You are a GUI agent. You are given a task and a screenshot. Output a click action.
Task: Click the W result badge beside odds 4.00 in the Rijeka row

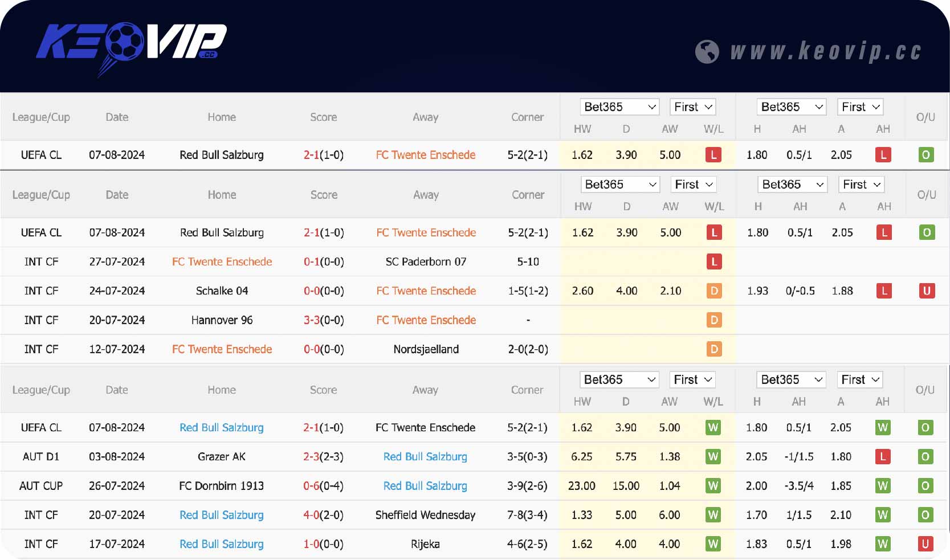[713, 544]
